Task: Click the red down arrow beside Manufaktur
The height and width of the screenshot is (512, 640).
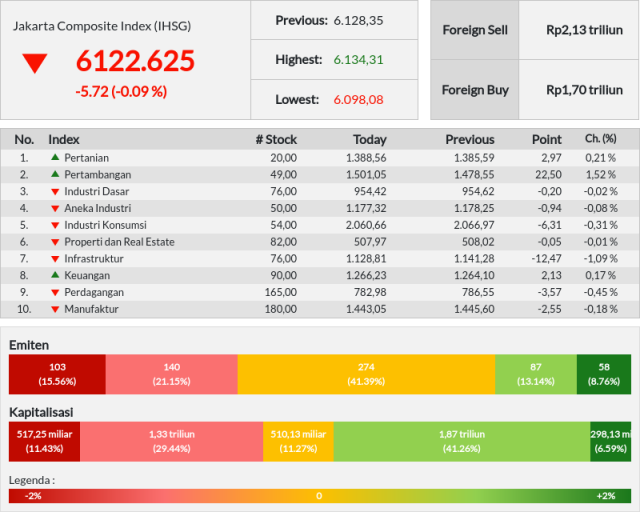Action: click(x=55, y=309)
